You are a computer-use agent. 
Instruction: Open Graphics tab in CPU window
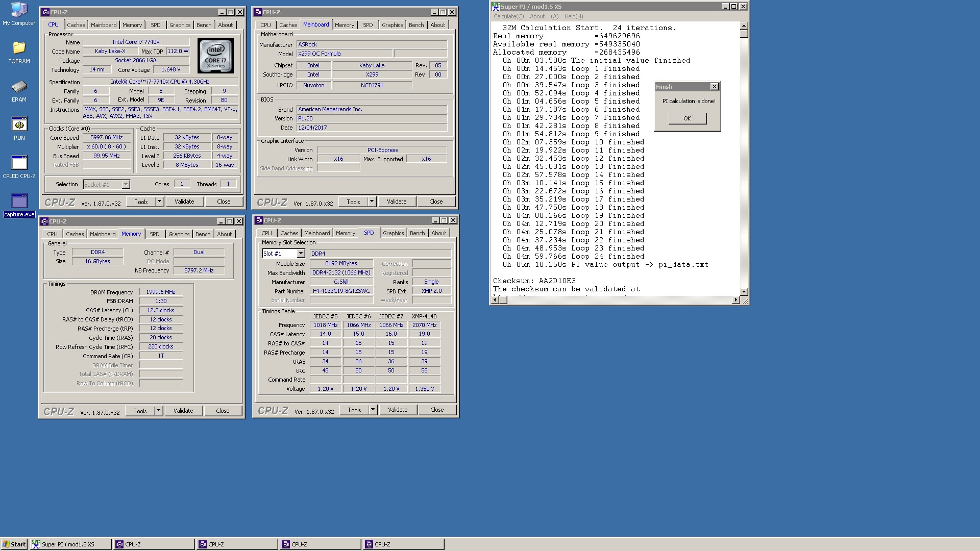(x=180, y=25)
